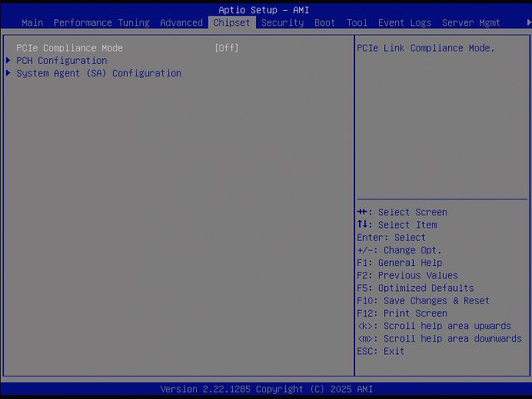
Task: Open the Main tab
Action: click(x=32, y=22)
